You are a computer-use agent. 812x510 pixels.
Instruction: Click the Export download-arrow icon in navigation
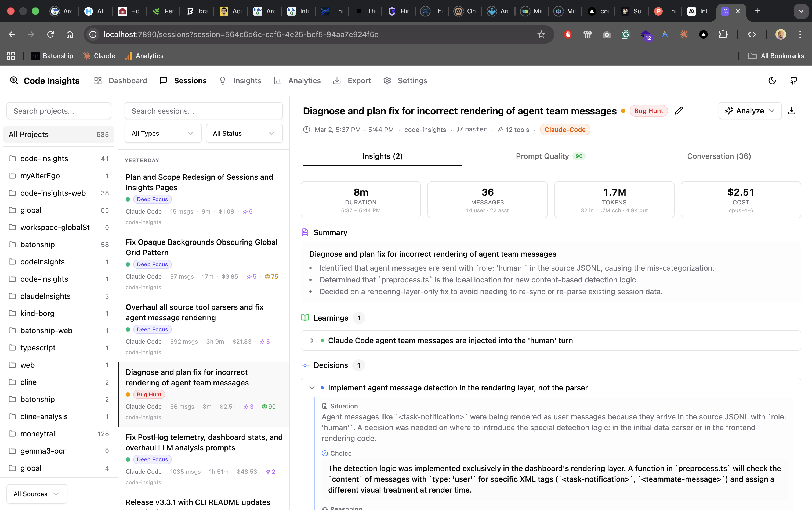coord(338,81)
